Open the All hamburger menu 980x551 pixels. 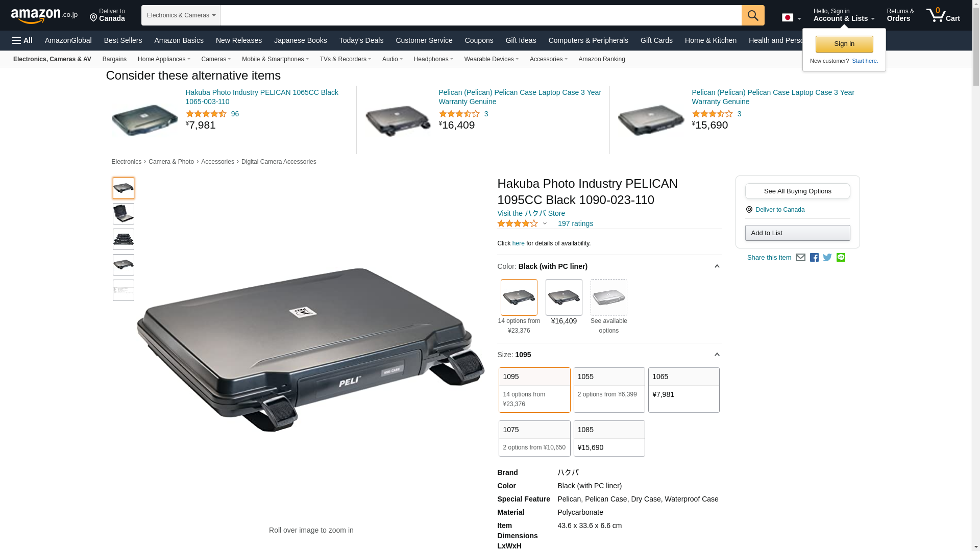pyautogui.click(x=22, y=40)
